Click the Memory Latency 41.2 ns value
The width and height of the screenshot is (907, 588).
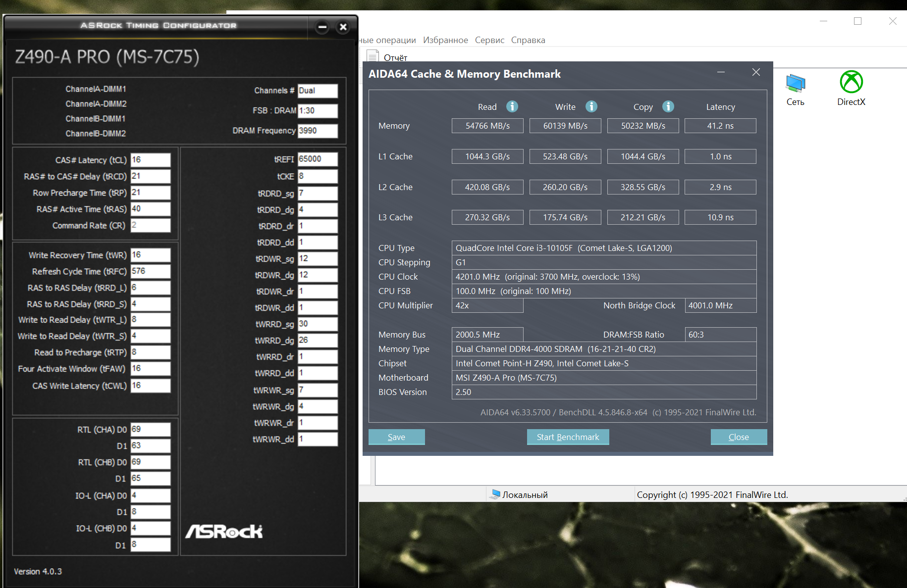click(720, 126)
